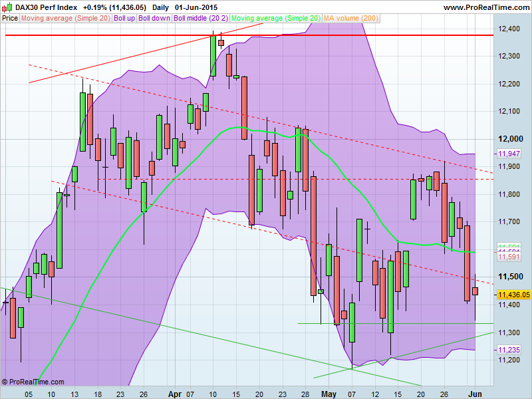Click the 12,300 price axis label
The image size is (532, 399).
(x=509, y=56)
